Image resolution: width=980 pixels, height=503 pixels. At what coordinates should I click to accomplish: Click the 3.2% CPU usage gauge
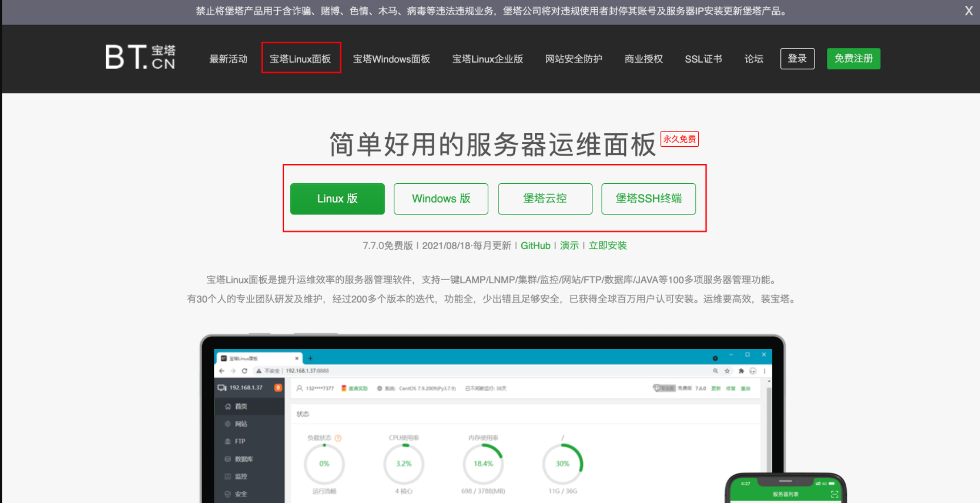(x=404, y=464)
